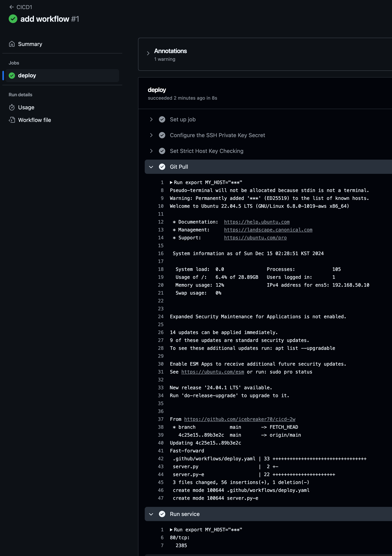Viewport: 392px width, 556px height.
Task: Expand the Run export MY_HOST command in Git Pull
Action: 171,182
